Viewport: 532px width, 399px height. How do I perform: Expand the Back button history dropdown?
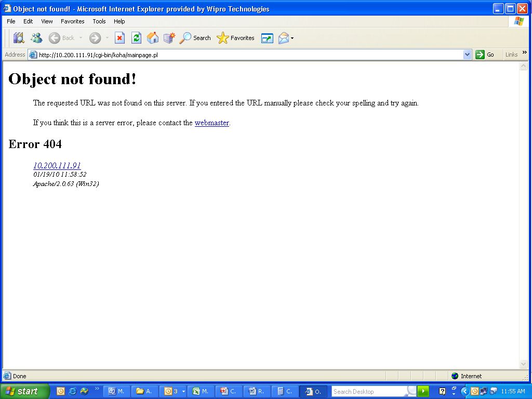pos(81,38)
